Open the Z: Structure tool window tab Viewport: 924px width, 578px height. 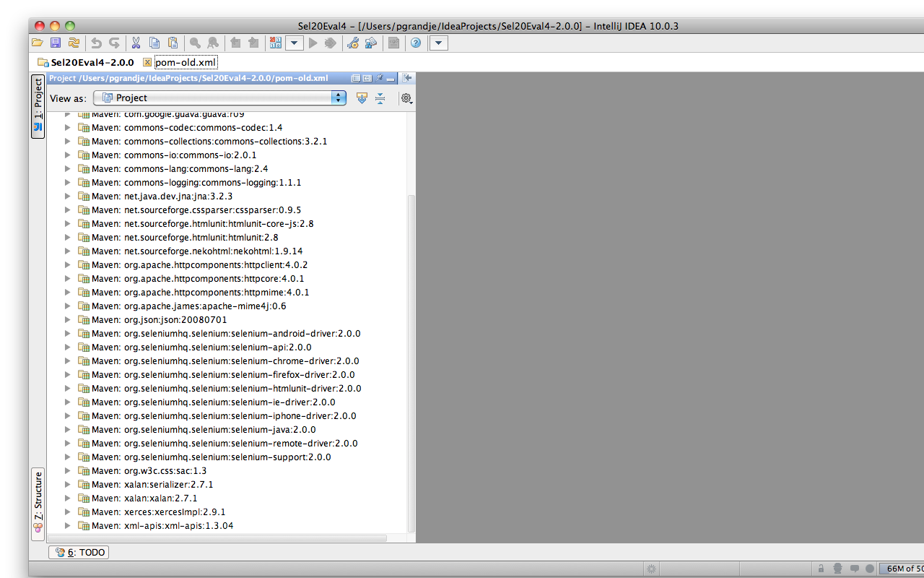click(38, 503)
